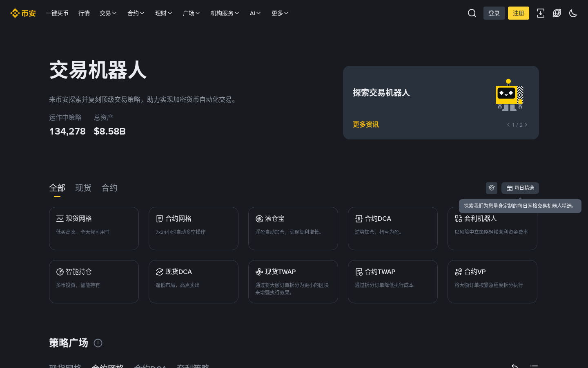Open the language globe icon
The image size is (588, 368).
(557, 13)
